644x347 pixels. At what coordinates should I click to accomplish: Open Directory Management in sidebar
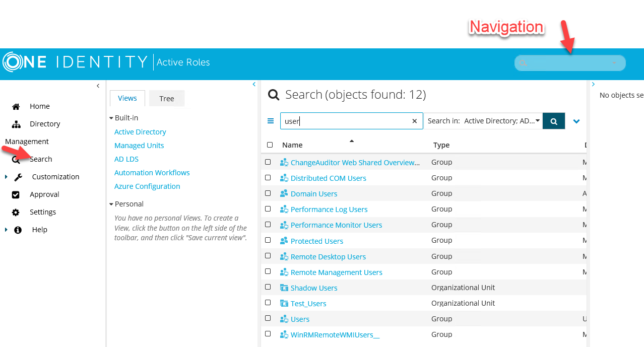(45, 124)
